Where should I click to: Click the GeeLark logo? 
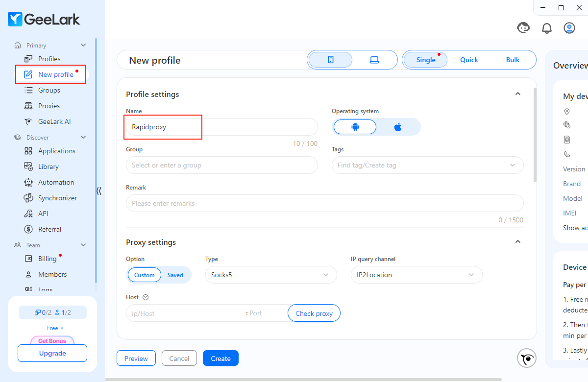[x=44, y=19]
